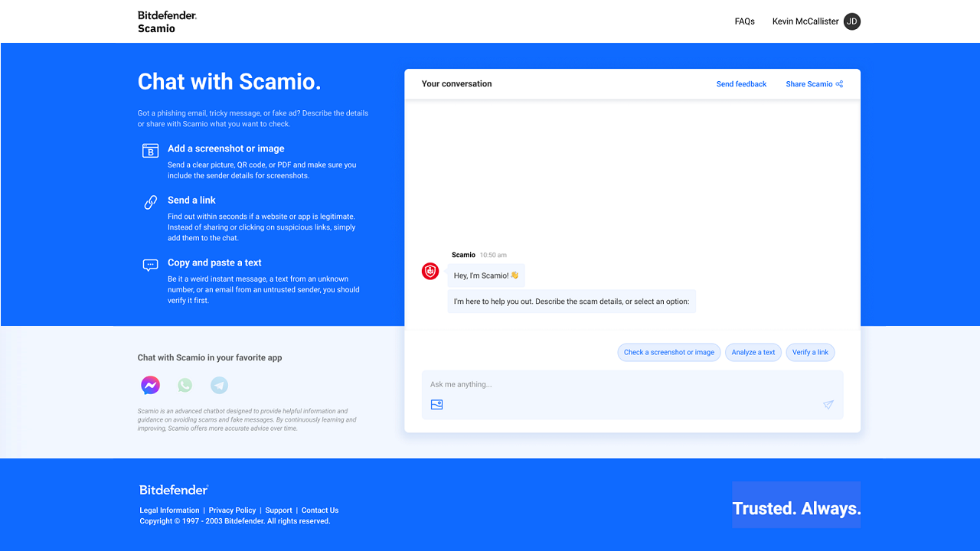Click the JD user avatar
The width and height of the screenshot is (980, 551).
tap(851, 21)
